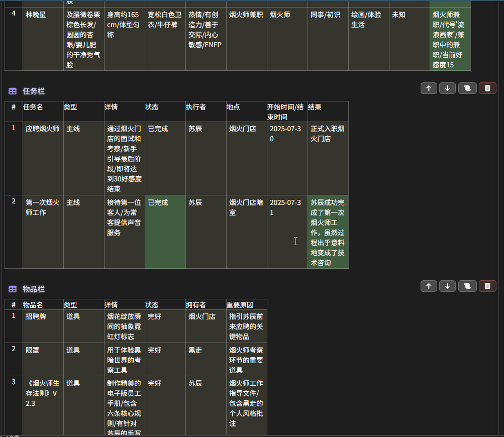Image resolution: width=504 pixels, height=437 pixels.
Task: Select green 已完成 status cell in task 2
Action: [x=165, y=232]
